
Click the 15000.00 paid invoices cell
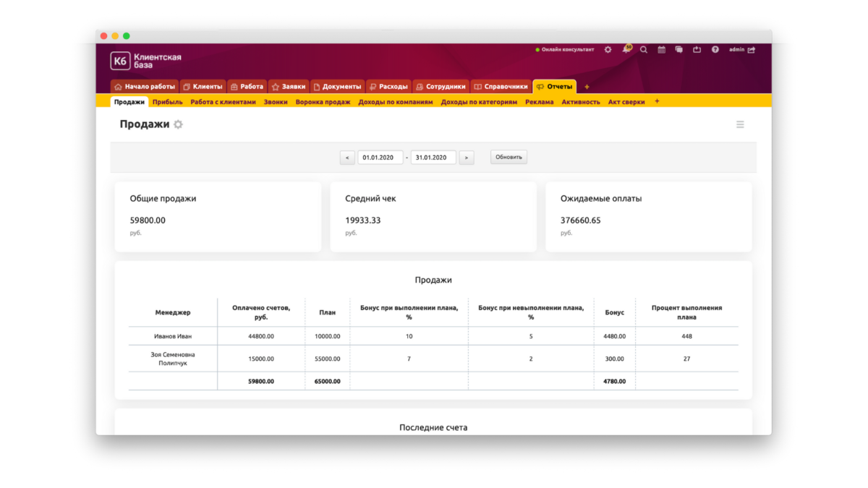(261, 359)
